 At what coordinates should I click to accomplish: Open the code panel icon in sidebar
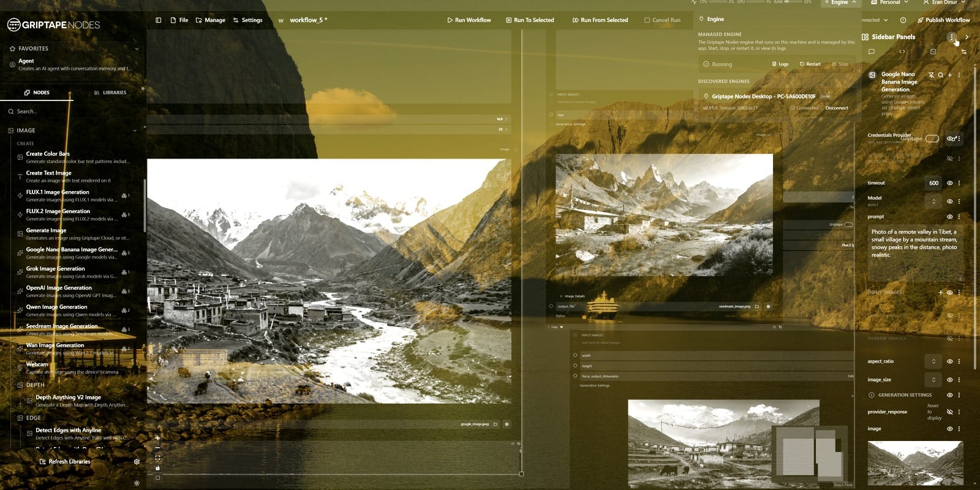[902, 52]
